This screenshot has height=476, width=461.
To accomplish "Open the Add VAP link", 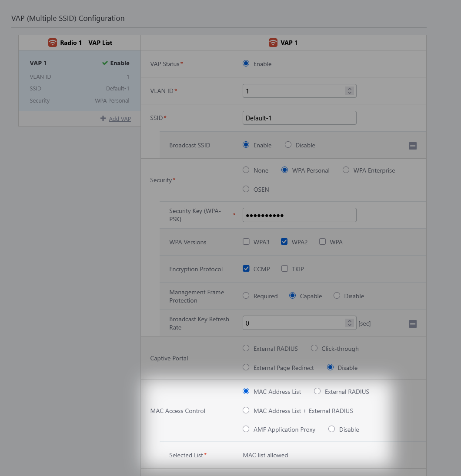I will click(x=120, y=119).
